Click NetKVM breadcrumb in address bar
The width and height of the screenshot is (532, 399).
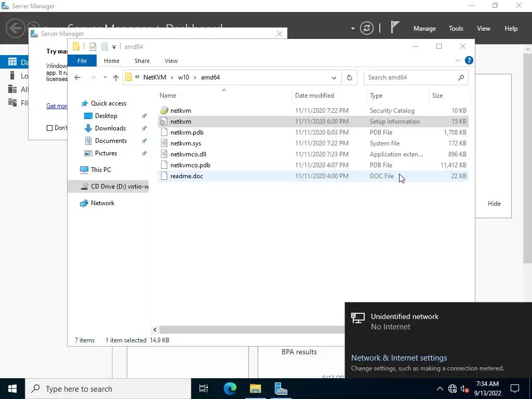pos(155,77)
